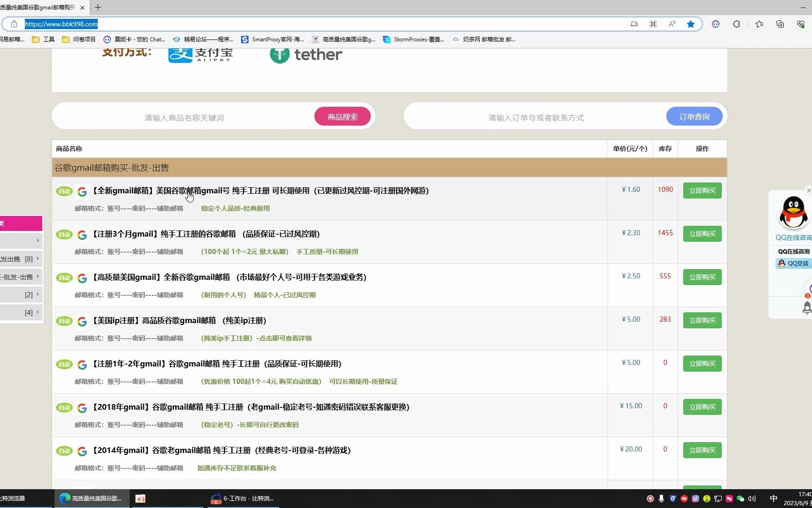The width and height of the screenshot is (812, 508).
Task: Click the blue favorites star icon
Action: [x=691, y=24]
